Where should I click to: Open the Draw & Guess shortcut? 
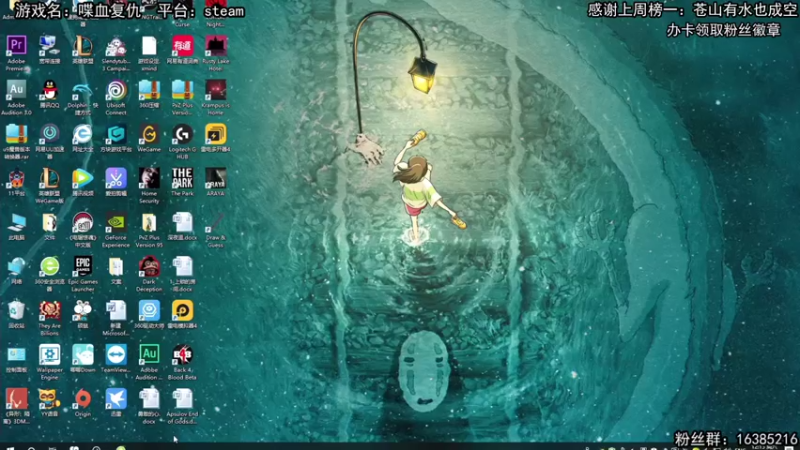click(x=215, y=223)
